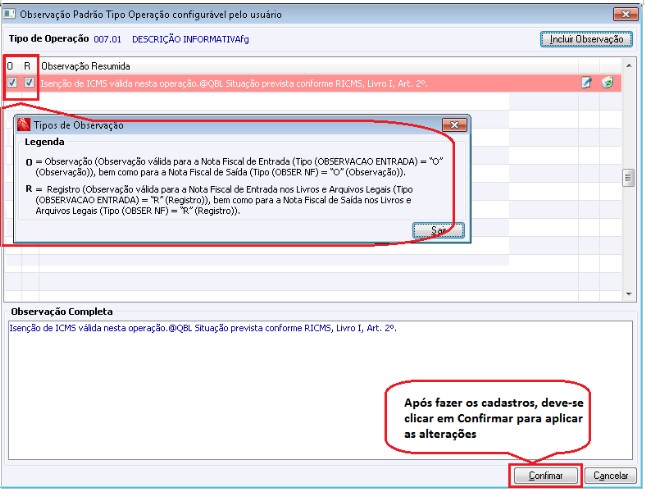
Task: Click the DESCRIÇÃO INFORMATIVAfg text
Action: (x=190, y=39)
